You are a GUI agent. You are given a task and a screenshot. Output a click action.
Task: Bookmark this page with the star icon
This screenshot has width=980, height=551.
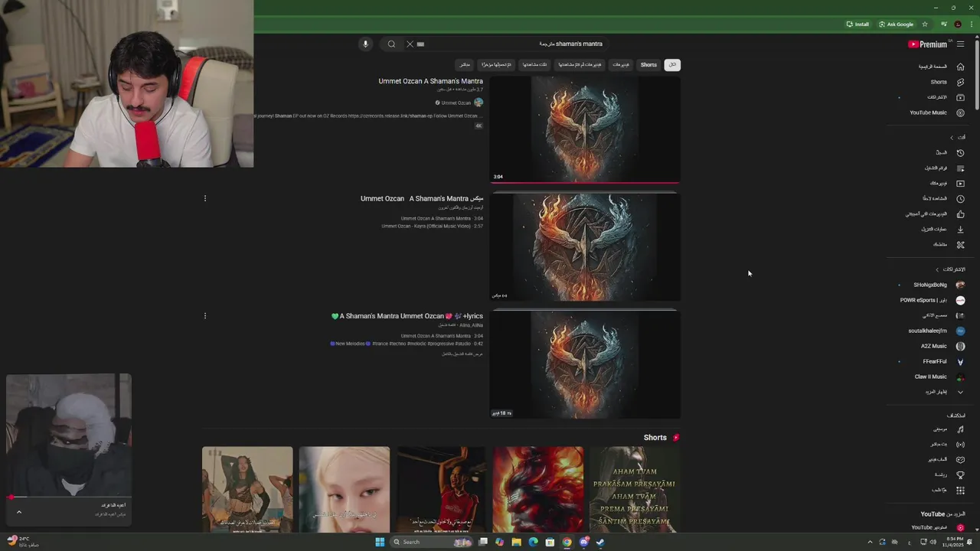click(x=925, y=24)
